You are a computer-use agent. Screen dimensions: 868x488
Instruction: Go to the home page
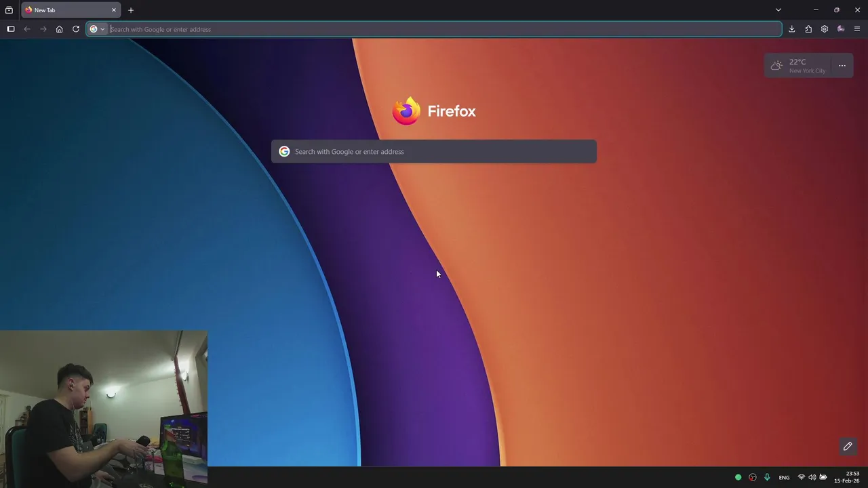point(60,29)
